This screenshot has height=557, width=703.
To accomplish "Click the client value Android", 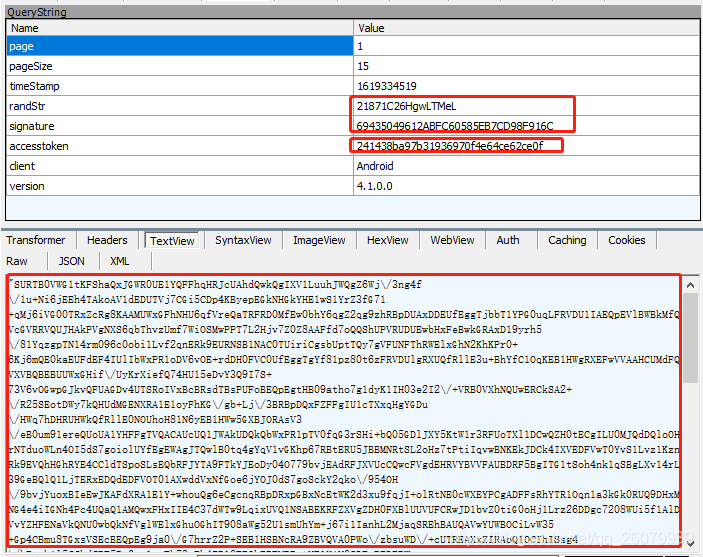I will pyautogui.click(x=375, y=166).
